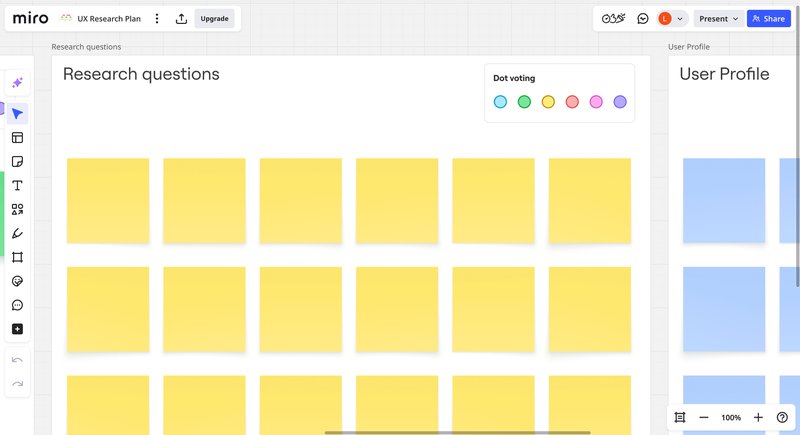
Task: Select purple voting dot
Action: coord(620,101)
